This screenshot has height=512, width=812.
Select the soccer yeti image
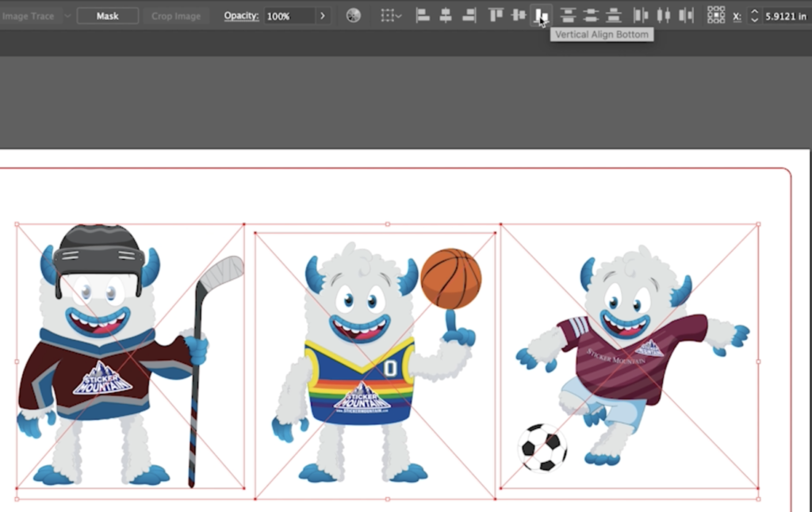(629, 356)
